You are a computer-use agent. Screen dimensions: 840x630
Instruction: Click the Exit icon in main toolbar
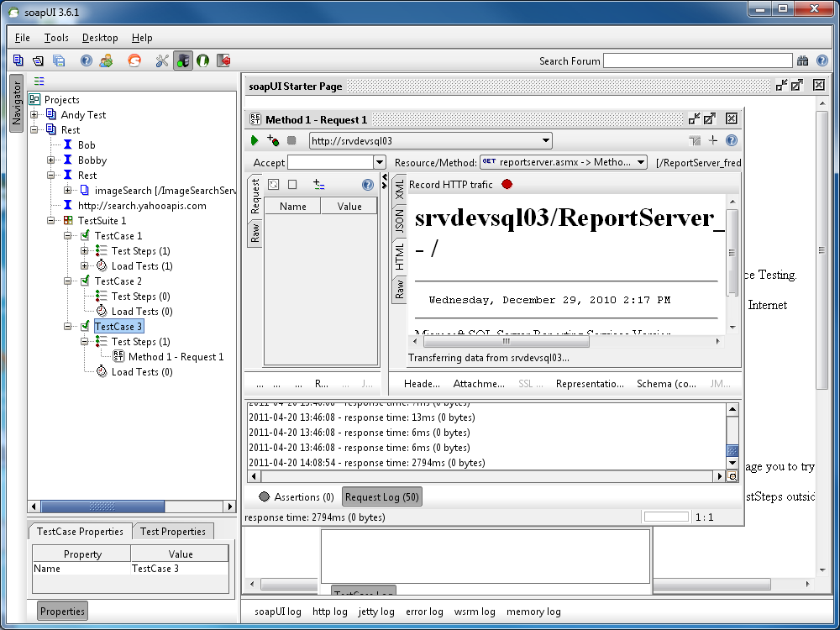tap(223, 60)
